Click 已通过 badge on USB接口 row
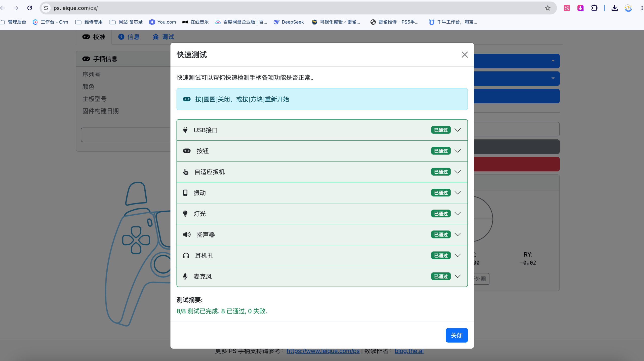Image resolution: width=644 pixels, height=361 pixels. coord(441,130)
